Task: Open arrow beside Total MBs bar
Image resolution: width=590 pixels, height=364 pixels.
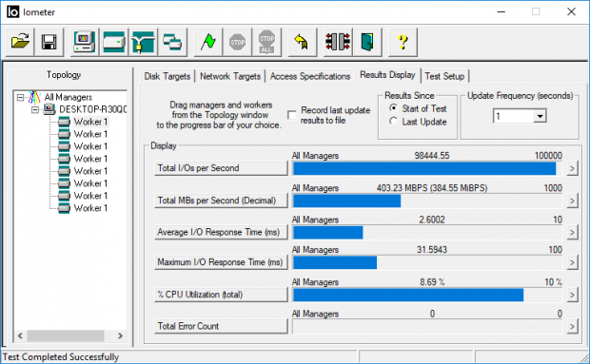Action: pos(572,201)
